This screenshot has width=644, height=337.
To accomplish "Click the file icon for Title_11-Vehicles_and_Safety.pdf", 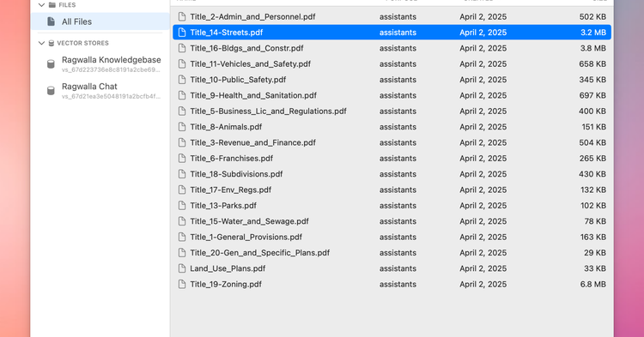I will 182,64.
